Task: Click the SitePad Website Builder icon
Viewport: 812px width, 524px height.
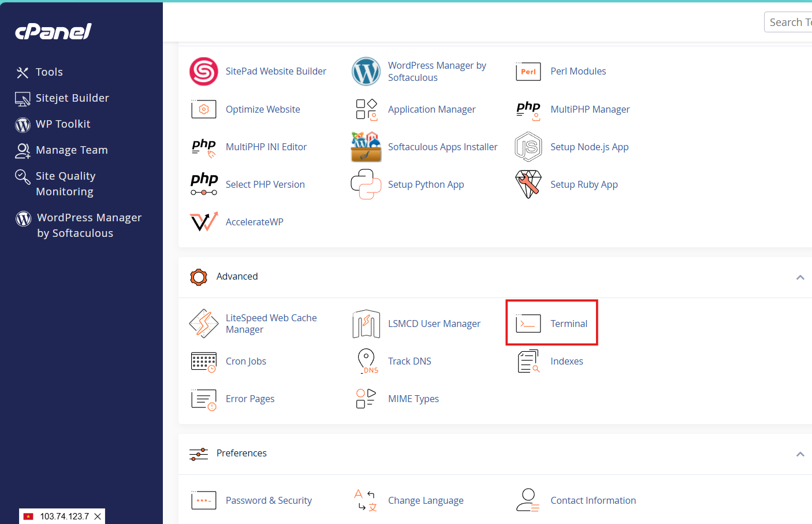Action: pos(204,72)
